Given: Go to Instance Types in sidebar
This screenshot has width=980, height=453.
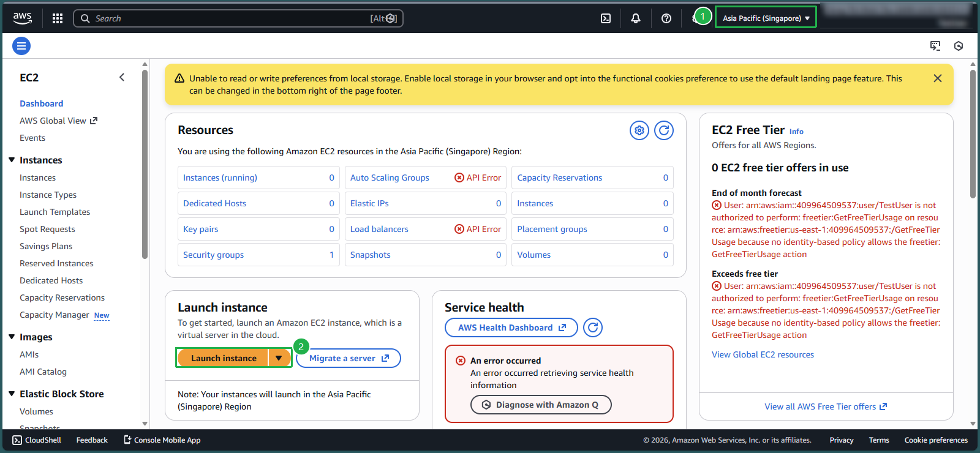Looking at the screenshot, I should point(48,195).
